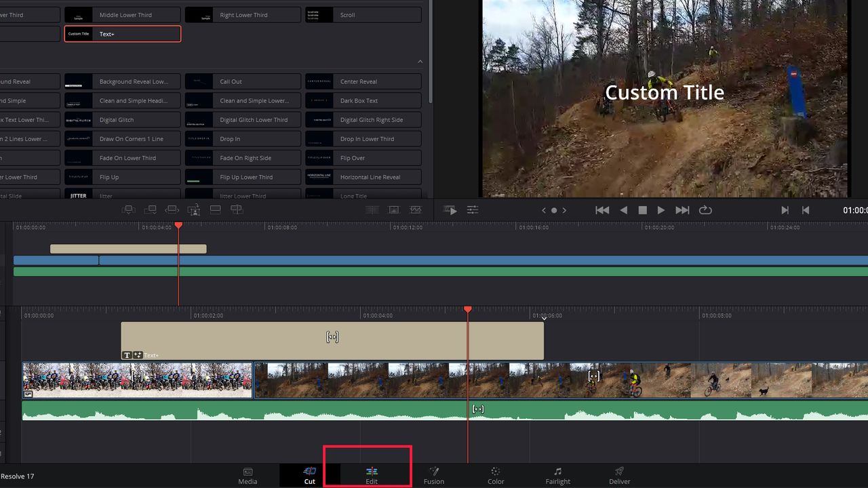
Task: Collapse the titles panel with the chevron
Action: coord(420,61)
